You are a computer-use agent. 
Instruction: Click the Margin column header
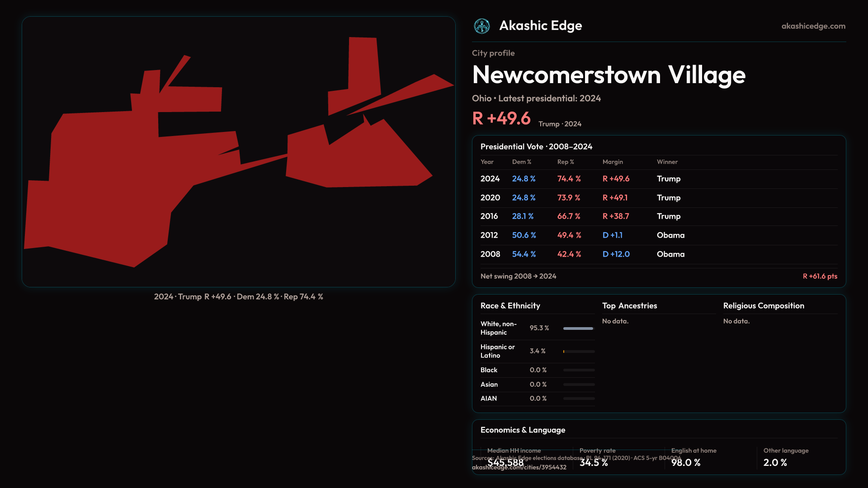pyautogui.click(x=612, y=162)
